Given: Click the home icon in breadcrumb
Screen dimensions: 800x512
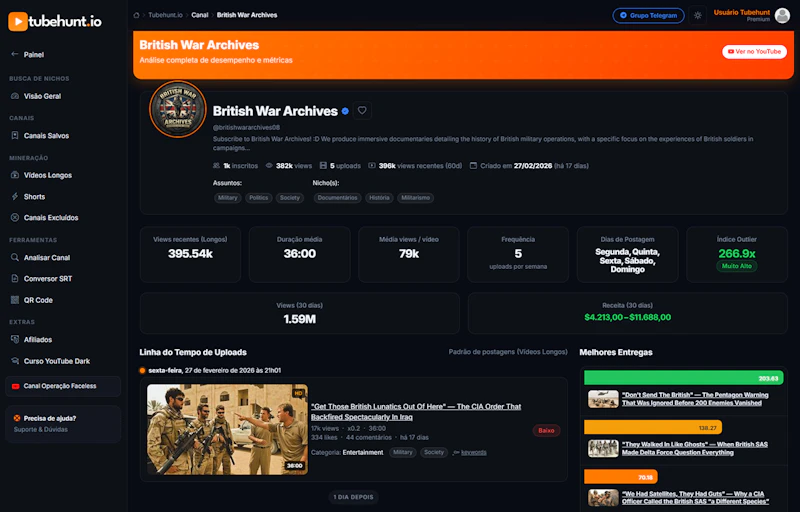Looking at the screenshot, I should point(136,15).
